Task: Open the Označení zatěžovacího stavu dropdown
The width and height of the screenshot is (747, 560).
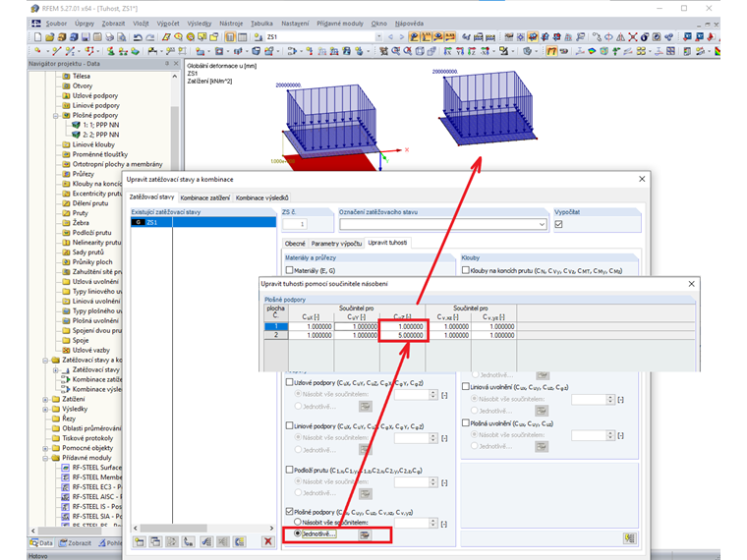Action: pyautogui.click(x=542, y=224)
